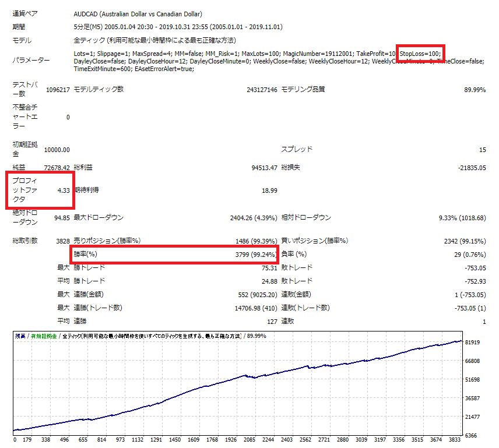The image size is (499, 448).
Task: Click the chart x-axis label 2085
Action: click(250, 439)
